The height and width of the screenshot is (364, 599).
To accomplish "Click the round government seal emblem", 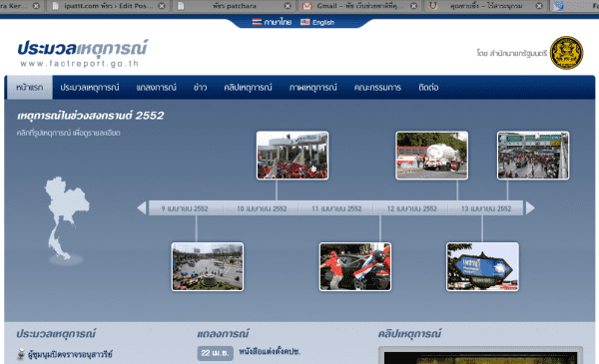I will pos(566,53).
